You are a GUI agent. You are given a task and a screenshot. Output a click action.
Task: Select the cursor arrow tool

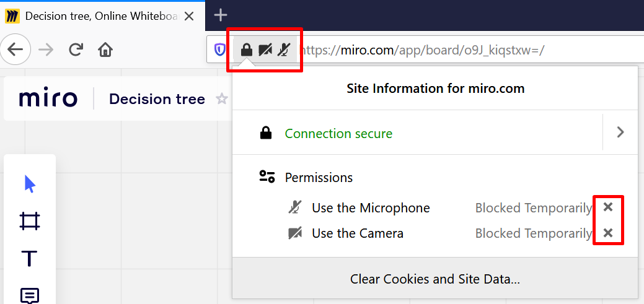pos(30,184)
